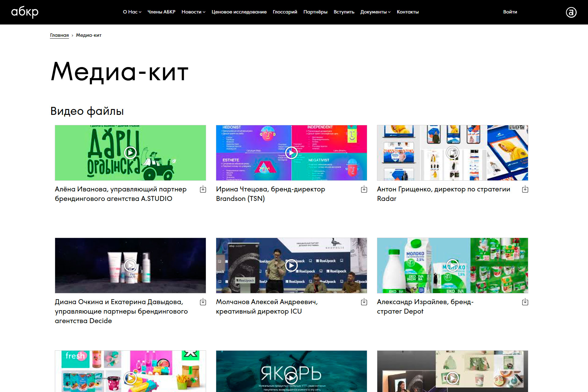The width and height of the screenshot is (588, 392).
Task: Open Члены АБКР menu item
Action: pos(161,12)
